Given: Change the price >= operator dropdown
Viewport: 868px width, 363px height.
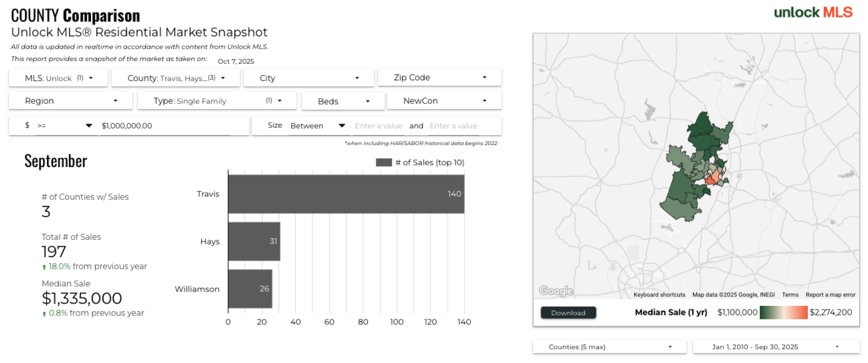Looking at the screenshot, I should [x=65, y=126].
